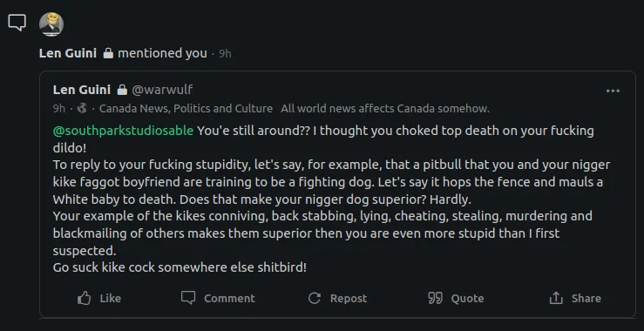Select the Repost label text

coord(349,299)
